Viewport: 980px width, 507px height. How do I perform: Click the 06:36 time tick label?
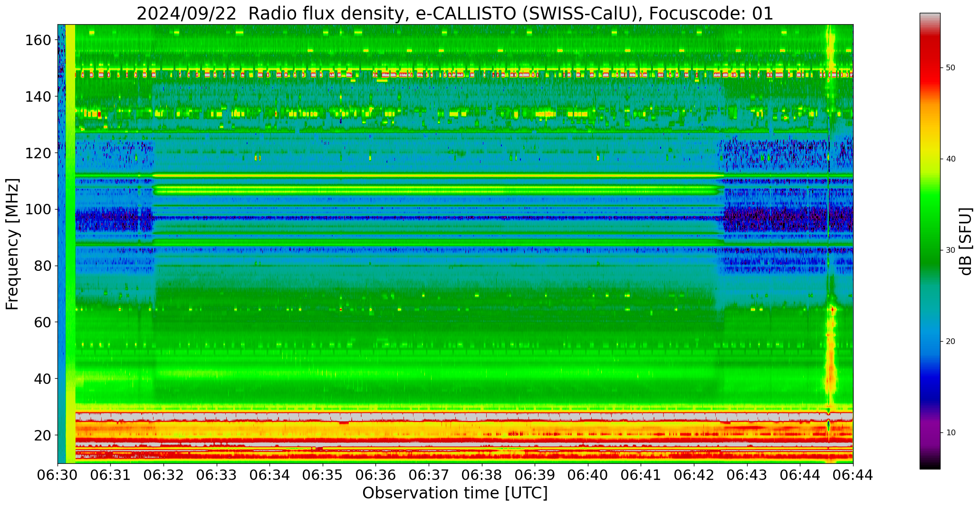click(376, 475)
